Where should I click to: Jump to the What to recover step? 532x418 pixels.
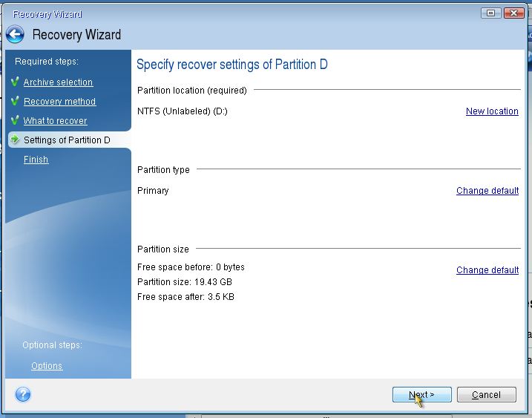56,121
